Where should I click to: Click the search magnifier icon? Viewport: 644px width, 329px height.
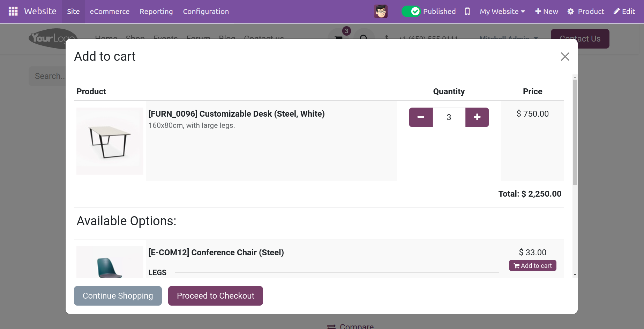[364, 38]
